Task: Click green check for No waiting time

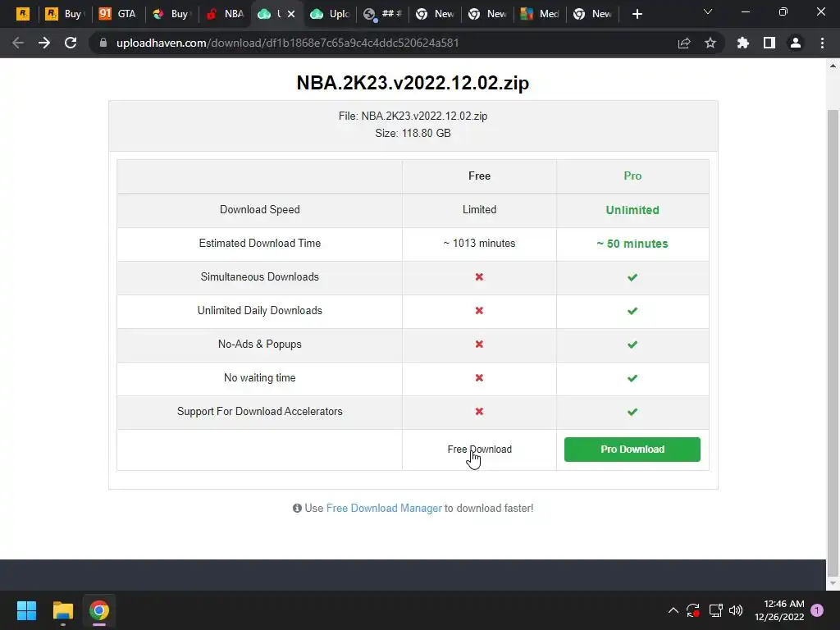Action: click(632, 378)
